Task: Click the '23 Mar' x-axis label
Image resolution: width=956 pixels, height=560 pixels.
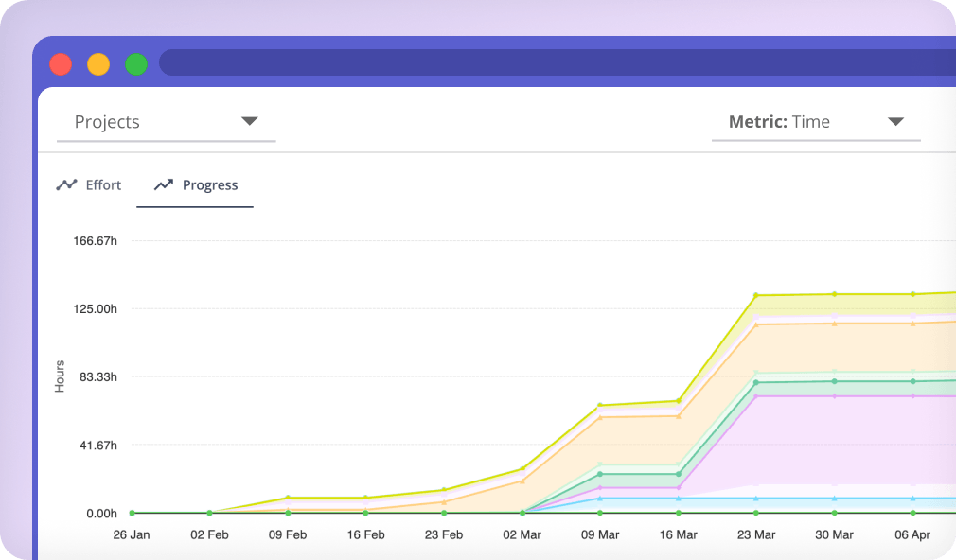Action: [756, 535]
